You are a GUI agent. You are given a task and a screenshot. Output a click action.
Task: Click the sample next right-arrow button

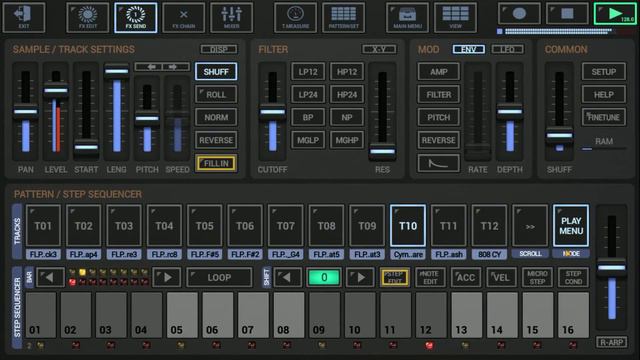pyautogui.click(x=176, y=67)
